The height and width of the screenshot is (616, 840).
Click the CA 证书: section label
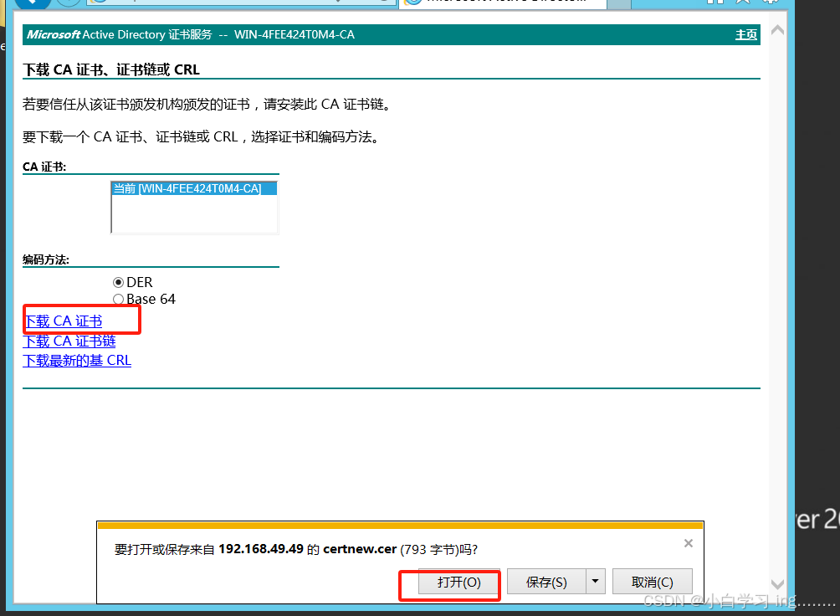point(44,167)
